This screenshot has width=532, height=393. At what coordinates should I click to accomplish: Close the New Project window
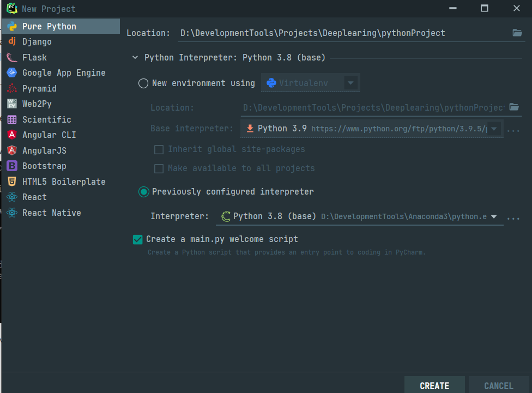click(516, 8)
